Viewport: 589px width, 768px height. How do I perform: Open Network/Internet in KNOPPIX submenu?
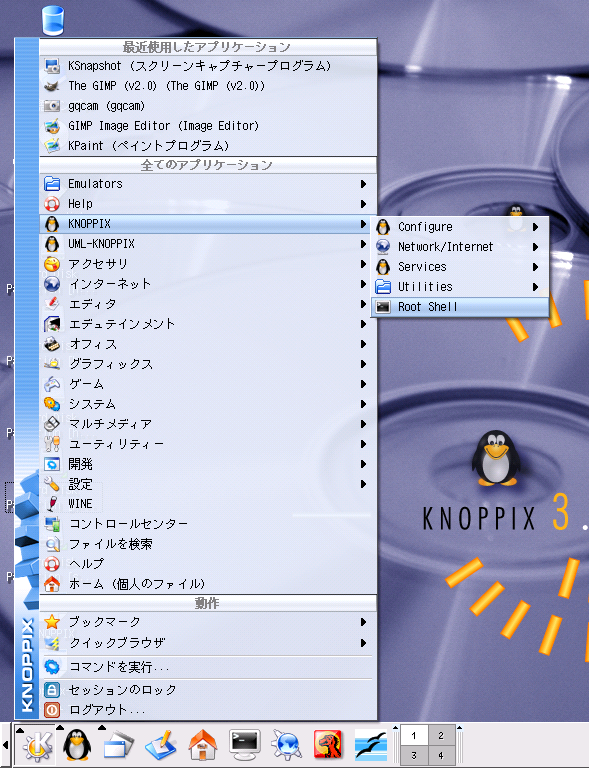tap(460, 247)
